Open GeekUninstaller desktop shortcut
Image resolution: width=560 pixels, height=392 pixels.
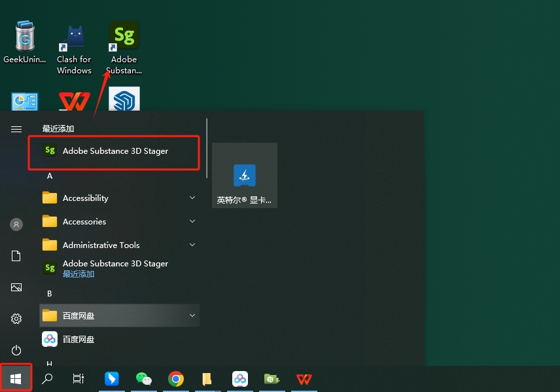click(x=25, y=42)
